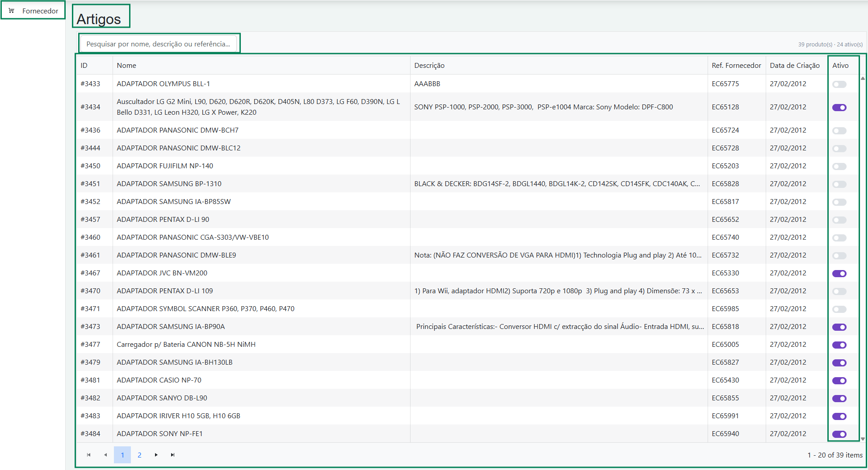Viewport: 868px width, 470px height.
Task: Click scrollbar up arrow of the table
Action: coord(863,78)
